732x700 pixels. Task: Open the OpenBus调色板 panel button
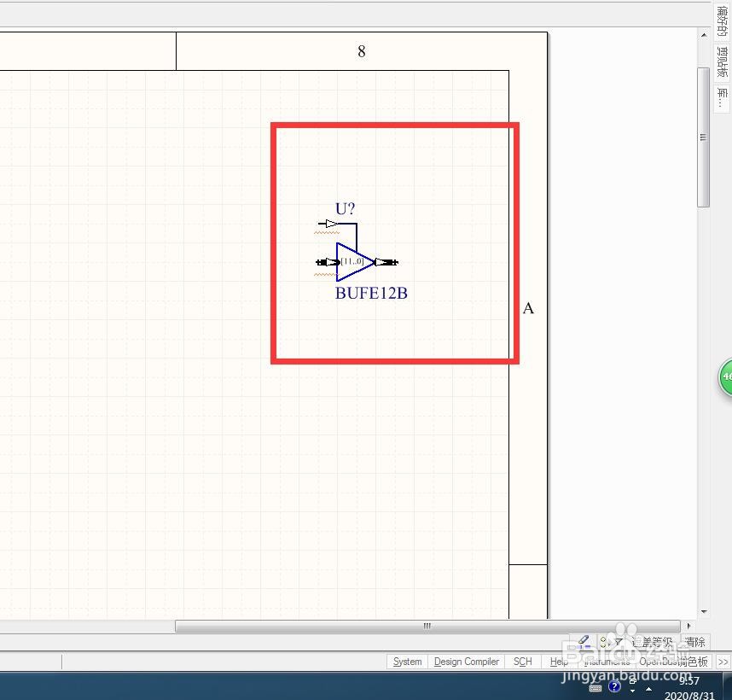point(674,662)
